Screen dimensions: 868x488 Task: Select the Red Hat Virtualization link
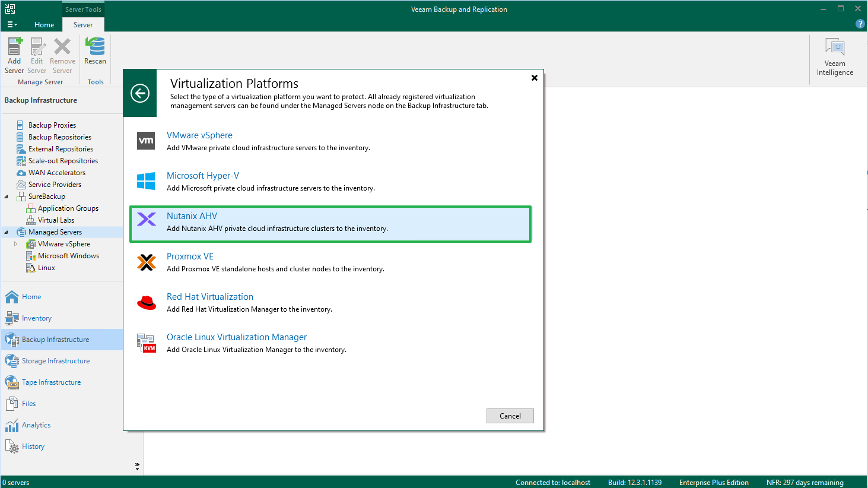point(210,297)
